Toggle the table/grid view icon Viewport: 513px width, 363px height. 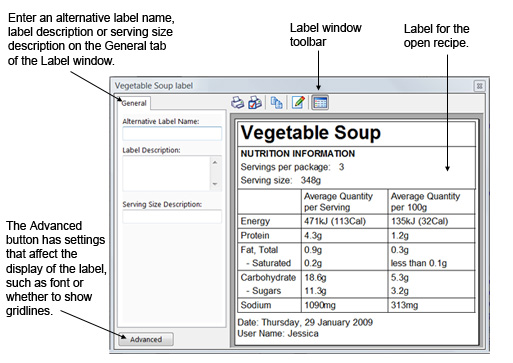(x=320, y=103)
